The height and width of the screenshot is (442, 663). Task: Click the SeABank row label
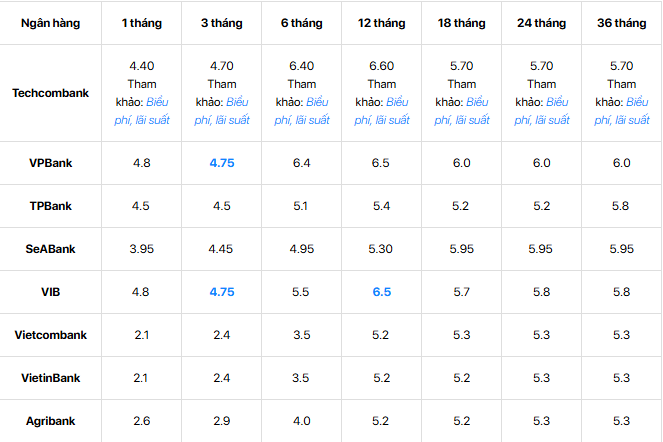tap(50, 249)
